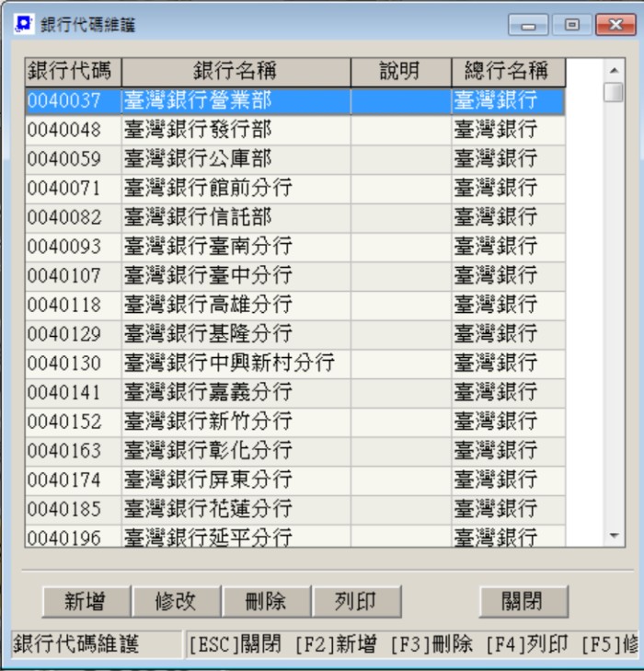Select row 臺灣銀行信託部
The width and height of the screenshot is (644, 671).
(295, 217)
